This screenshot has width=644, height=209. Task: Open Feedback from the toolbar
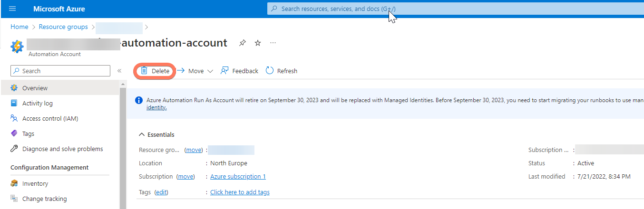click(239, 71)
